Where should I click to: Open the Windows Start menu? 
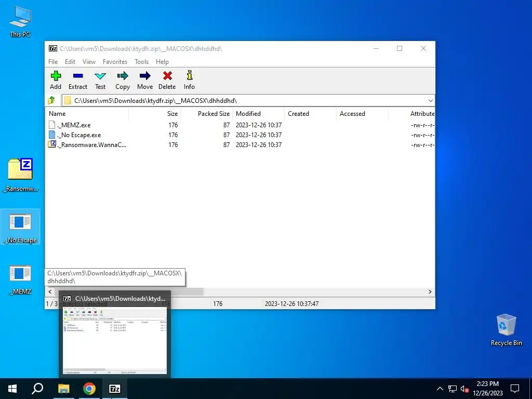[x=12, y=389]
